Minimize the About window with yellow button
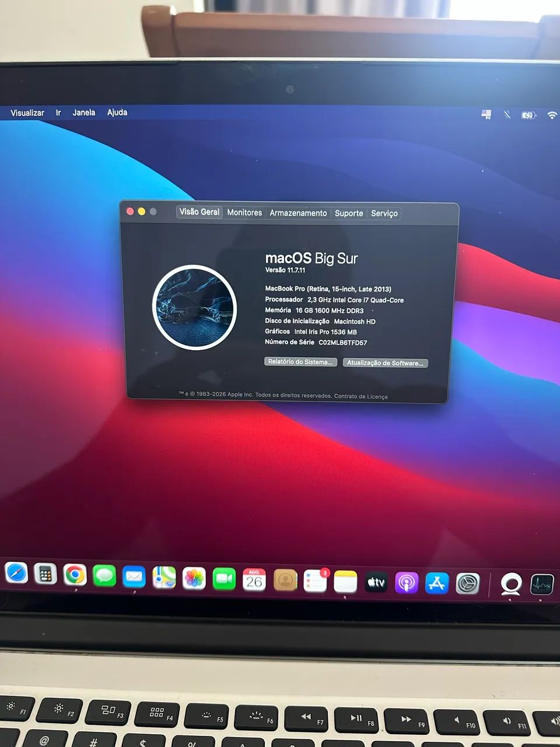Screen dimensions: 560x747 pos(141,211)
